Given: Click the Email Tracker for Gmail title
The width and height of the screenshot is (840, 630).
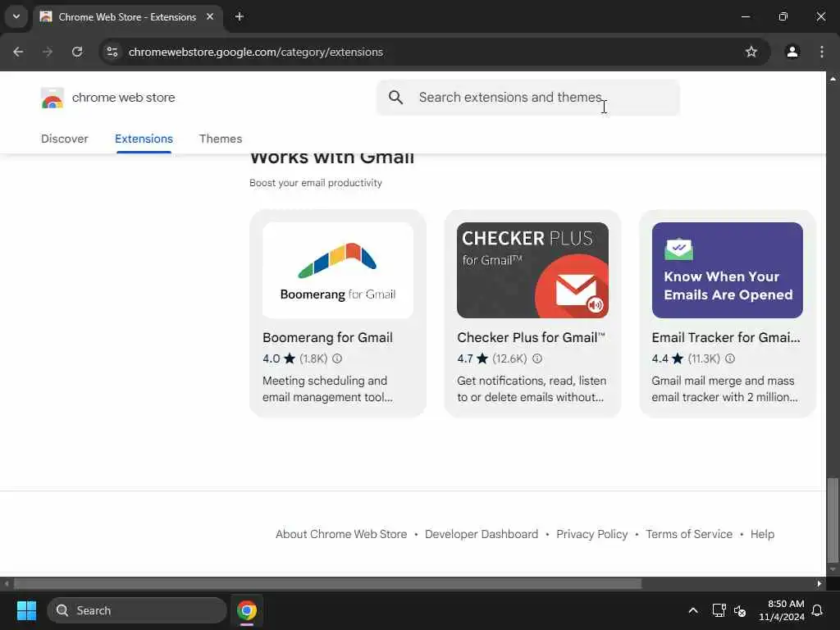Looking at the screenshot, I should pyautogui.click(x=726, y=337).
